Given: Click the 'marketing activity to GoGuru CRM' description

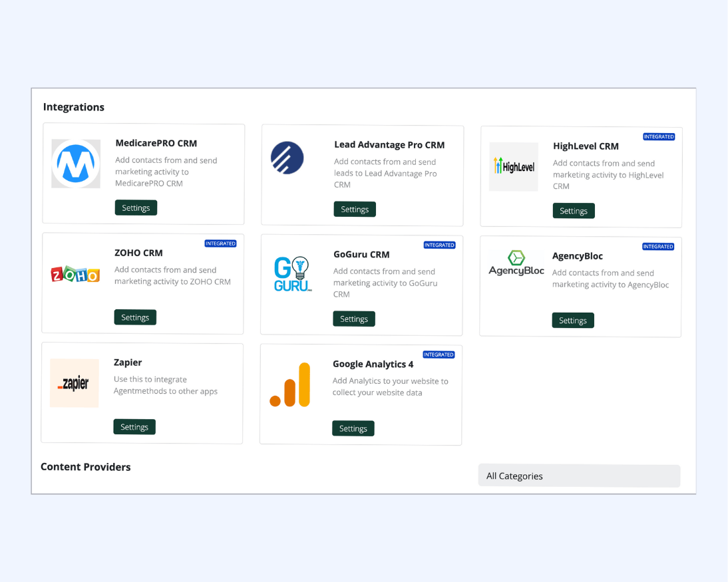Looking at the screenshot, I should (385, 283).
